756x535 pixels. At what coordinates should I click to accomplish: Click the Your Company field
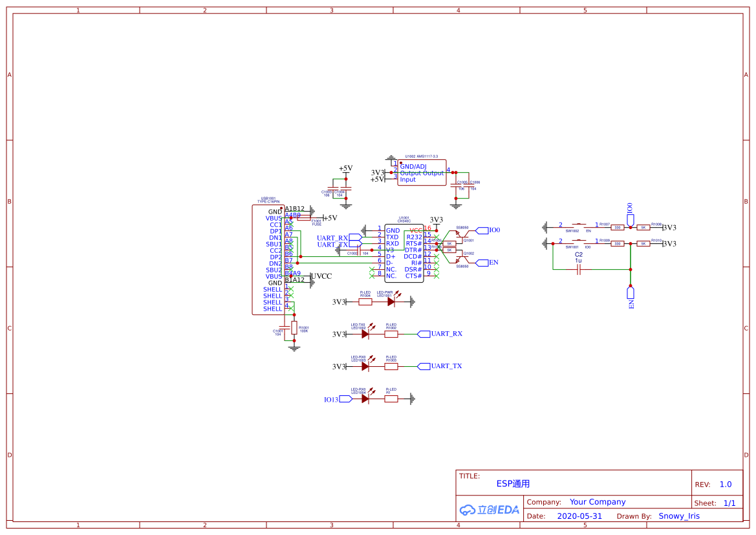pyautogui.click(x=598, y=502)
